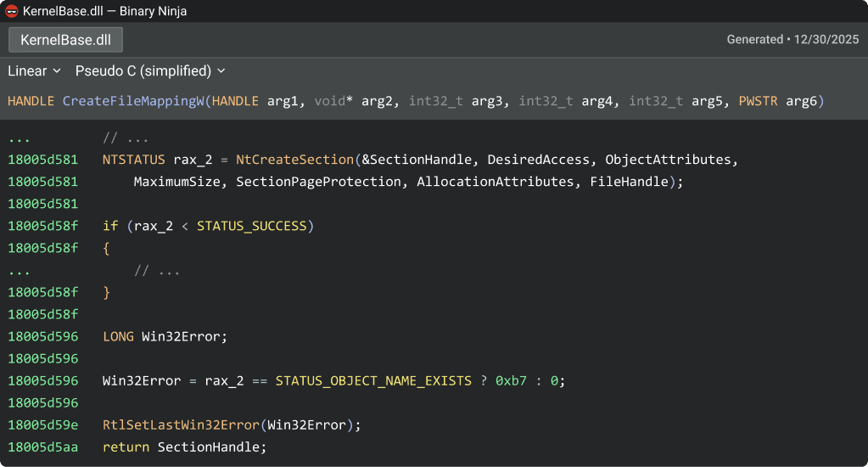This screenshot has width=868, height=467.
Task: Click address 18005d59e
Action: tap(42, 425)
